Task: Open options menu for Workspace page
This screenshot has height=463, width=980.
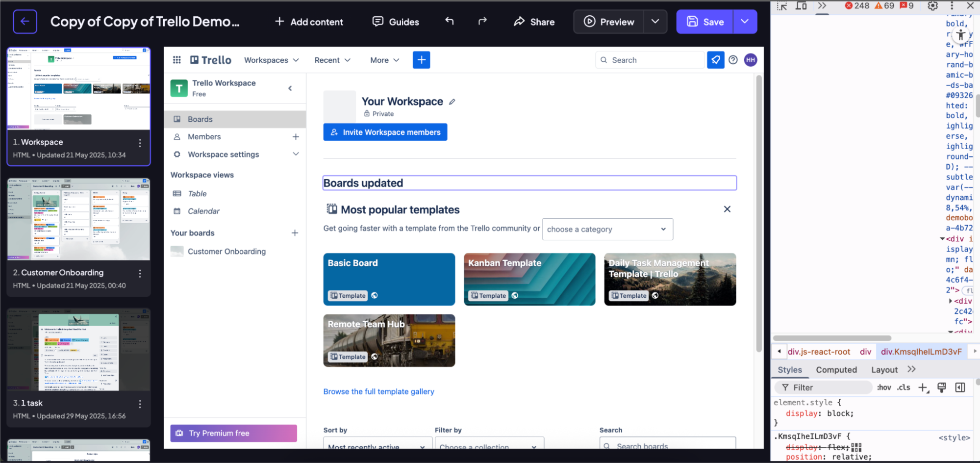Action: [140, 143]
